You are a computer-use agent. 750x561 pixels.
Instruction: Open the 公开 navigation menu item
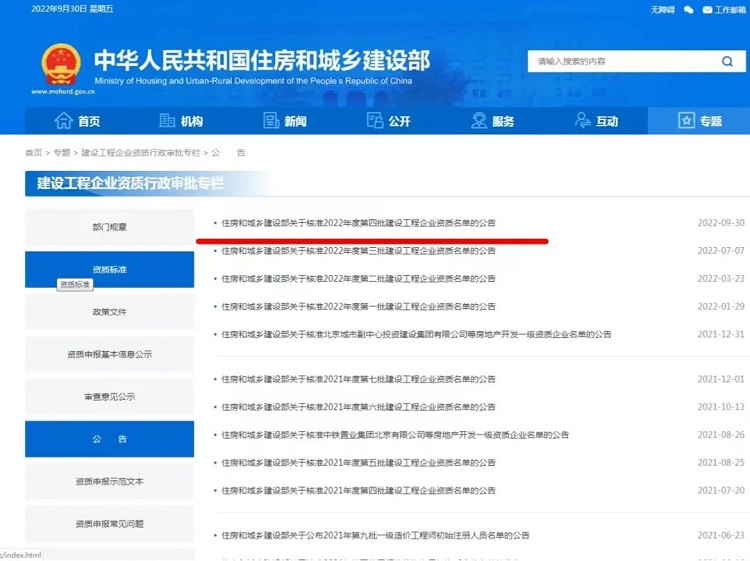tap(389, 121)
